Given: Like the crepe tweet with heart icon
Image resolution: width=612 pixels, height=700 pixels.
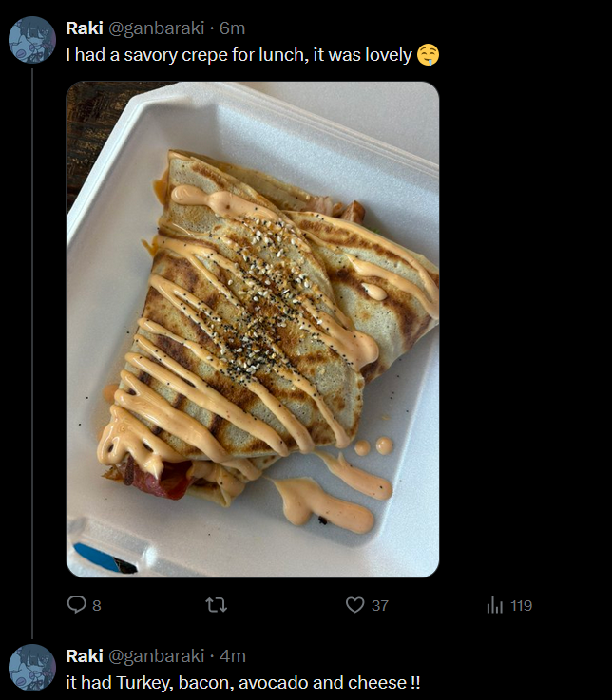Looking at the screenshot, I should [x=355, y=605].
